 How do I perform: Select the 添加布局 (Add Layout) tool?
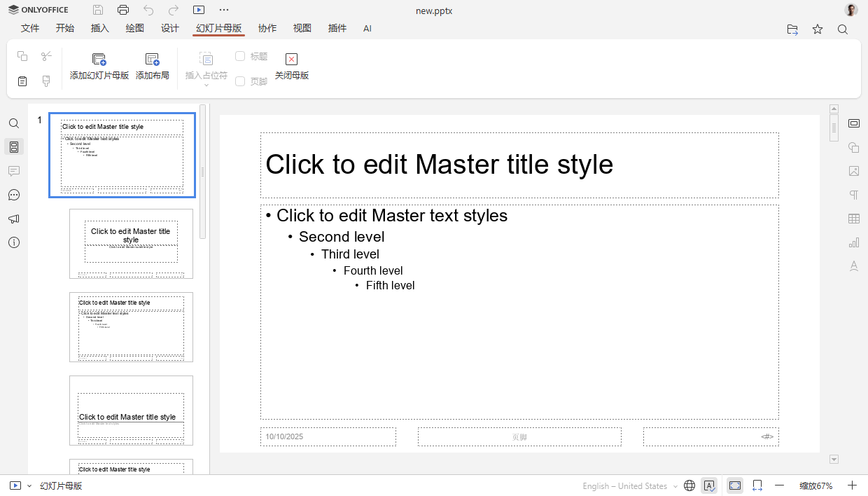152,66
